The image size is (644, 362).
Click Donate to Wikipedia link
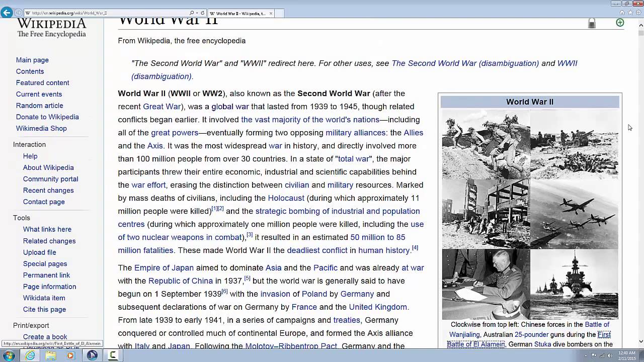click(x=47, y=117)
